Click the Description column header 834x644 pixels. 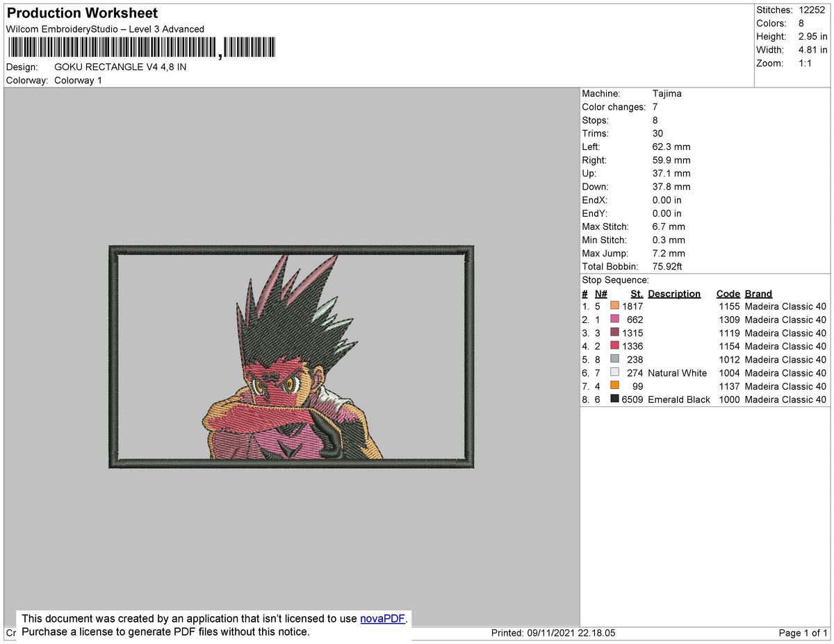(674, 293)
